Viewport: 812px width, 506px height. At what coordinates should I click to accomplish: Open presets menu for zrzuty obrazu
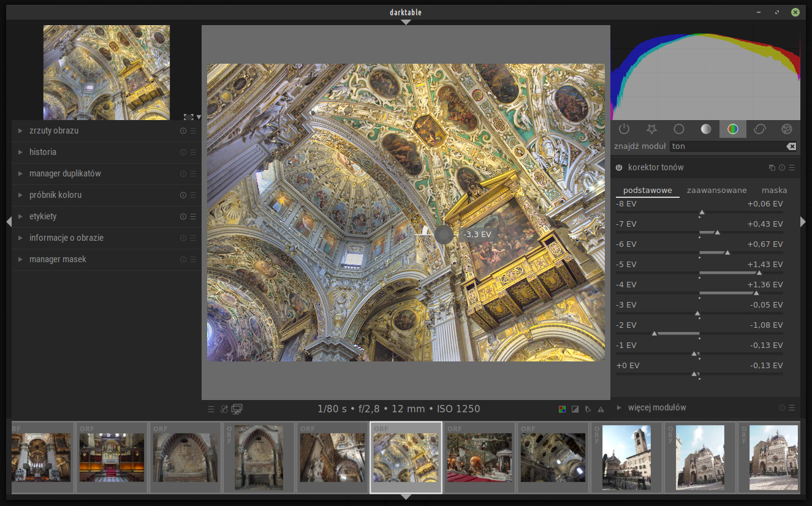pos(193,131)
